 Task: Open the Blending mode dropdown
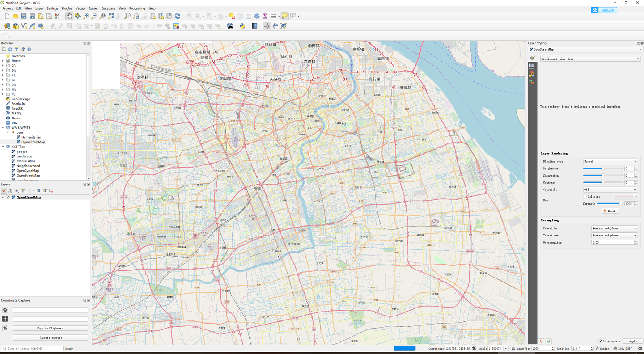610,161
